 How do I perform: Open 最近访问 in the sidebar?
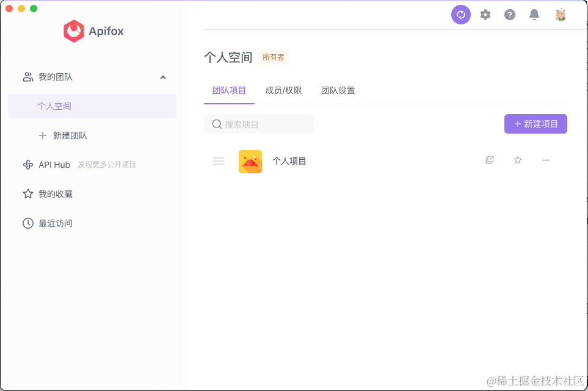(x=55, y=223)
